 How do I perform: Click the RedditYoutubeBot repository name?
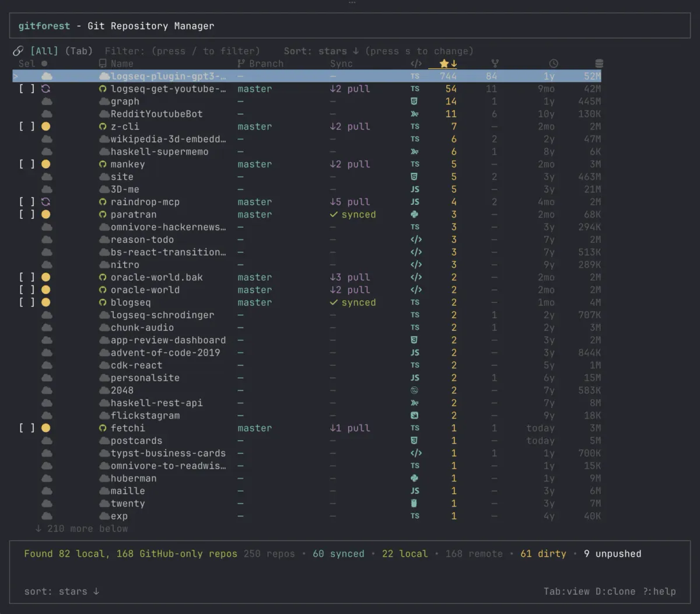tap(157, 114)
